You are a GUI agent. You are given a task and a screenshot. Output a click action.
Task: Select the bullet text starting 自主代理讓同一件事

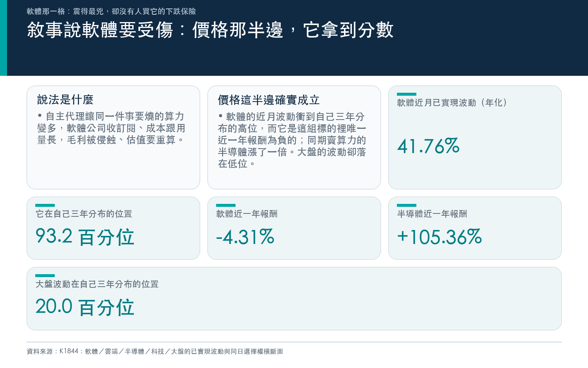[111, 128]
